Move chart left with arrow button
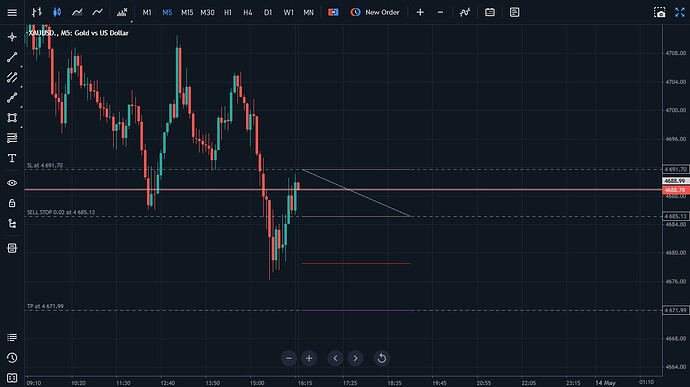The image size is (690, 387). click(335, 358)
